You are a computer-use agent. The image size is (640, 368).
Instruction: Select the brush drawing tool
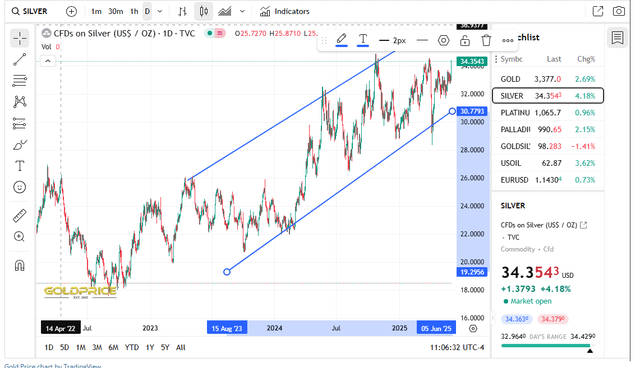click(20, 144)
